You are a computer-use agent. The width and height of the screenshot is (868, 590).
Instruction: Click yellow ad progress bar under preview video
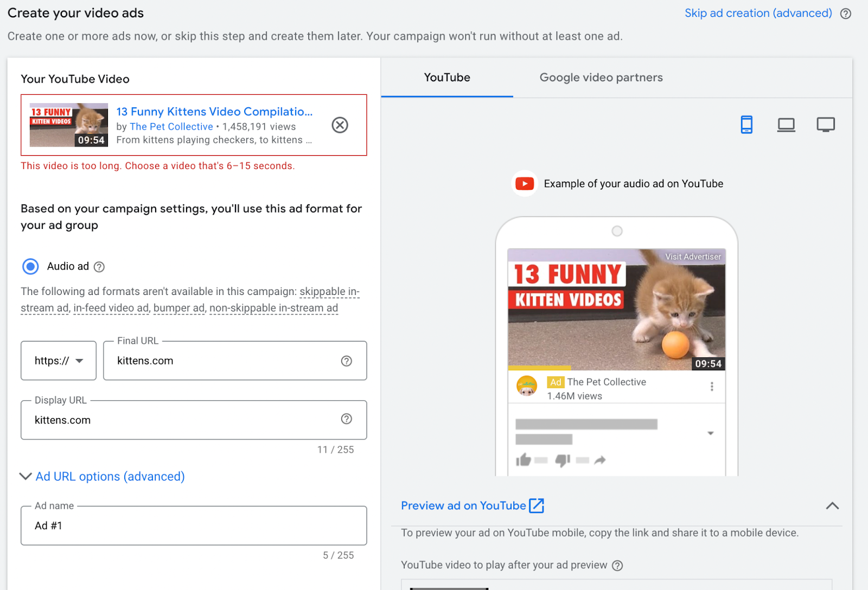point(539,368)
